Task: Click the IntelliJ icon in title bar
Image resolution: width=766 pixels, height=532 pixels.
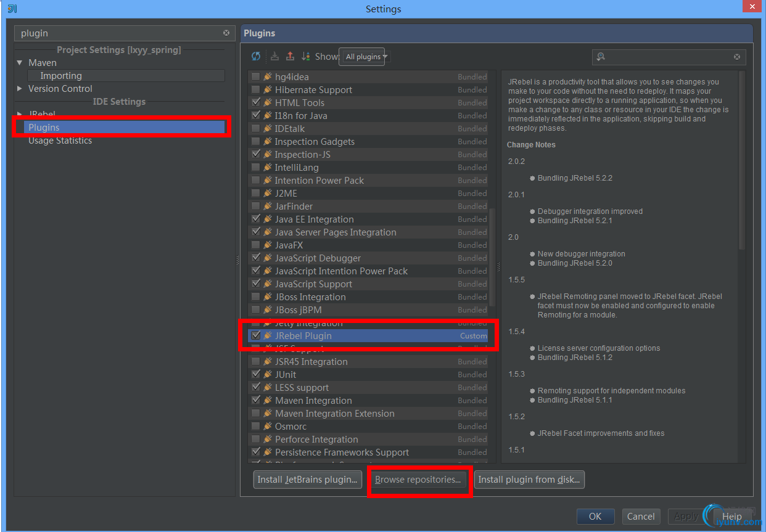Action: pyautogui.click(x=12, y=8)
